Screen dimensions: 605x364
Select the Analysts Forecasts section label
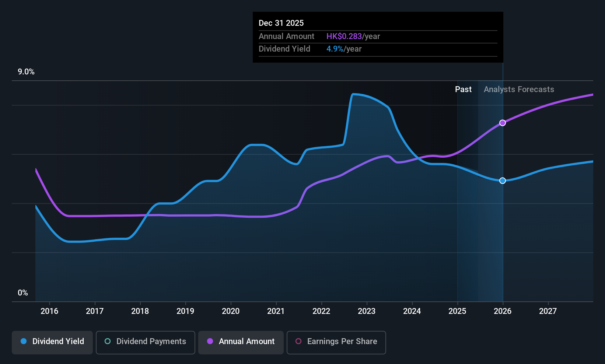(519, 90)
